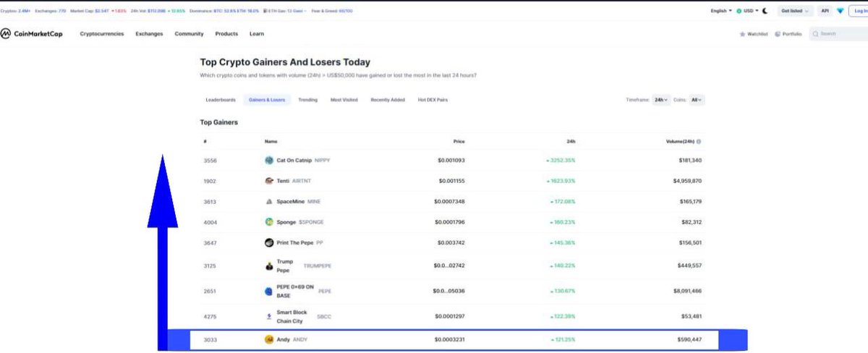
Task: Click the price $0.0003231
Action: pos(450,339)
